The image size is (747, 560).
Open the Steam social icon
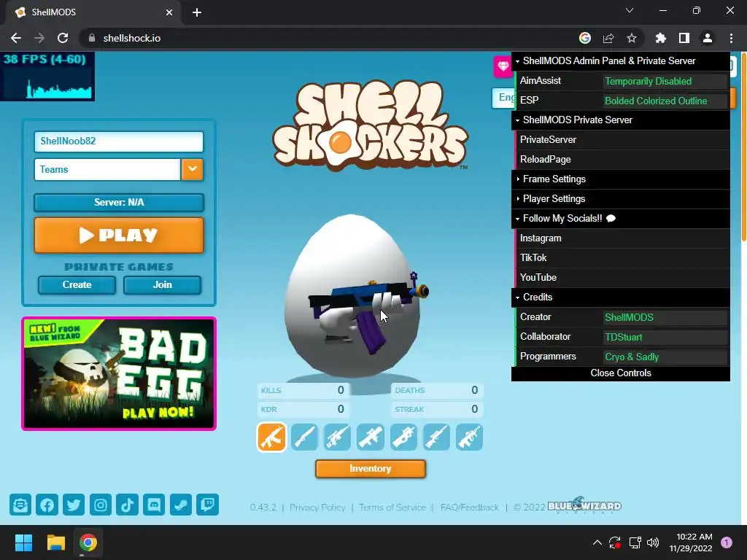click(181, 505)
